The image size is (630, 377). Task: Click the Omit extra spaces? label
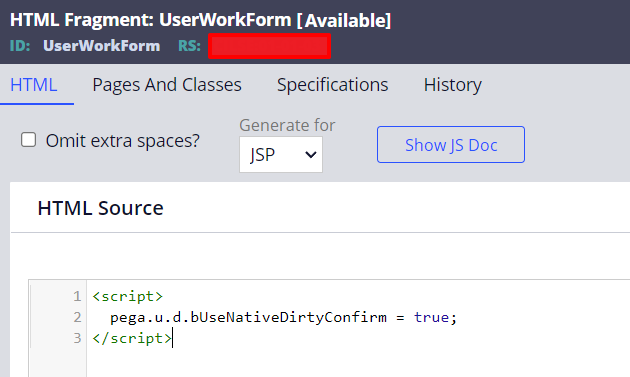[123, 141]
